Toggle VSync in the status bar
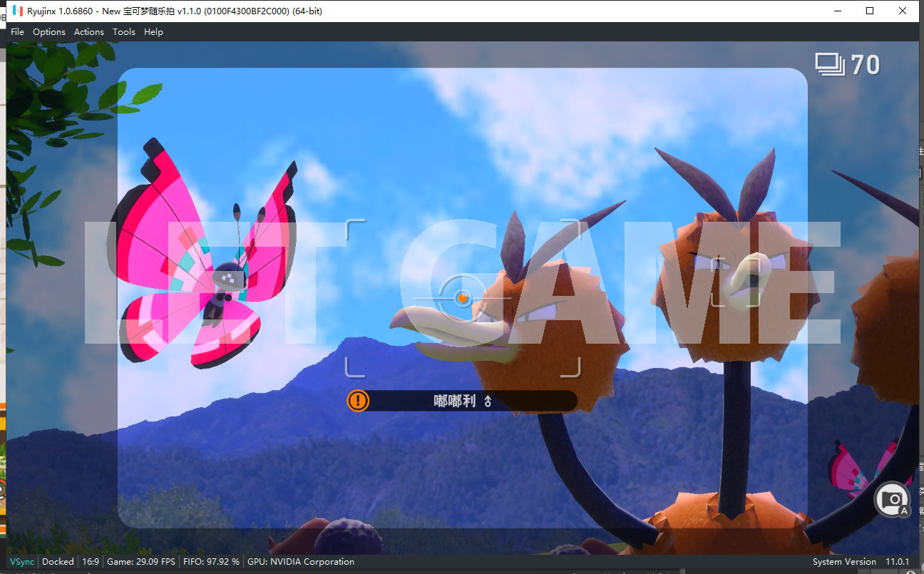The image size is (924, 574). pos(21,562)
